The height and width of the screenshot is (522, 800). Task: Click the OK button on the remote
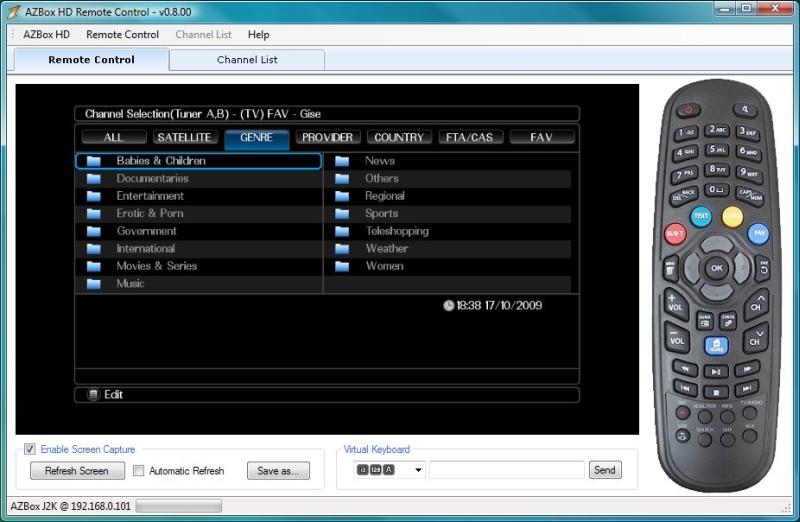click(716, 268)
